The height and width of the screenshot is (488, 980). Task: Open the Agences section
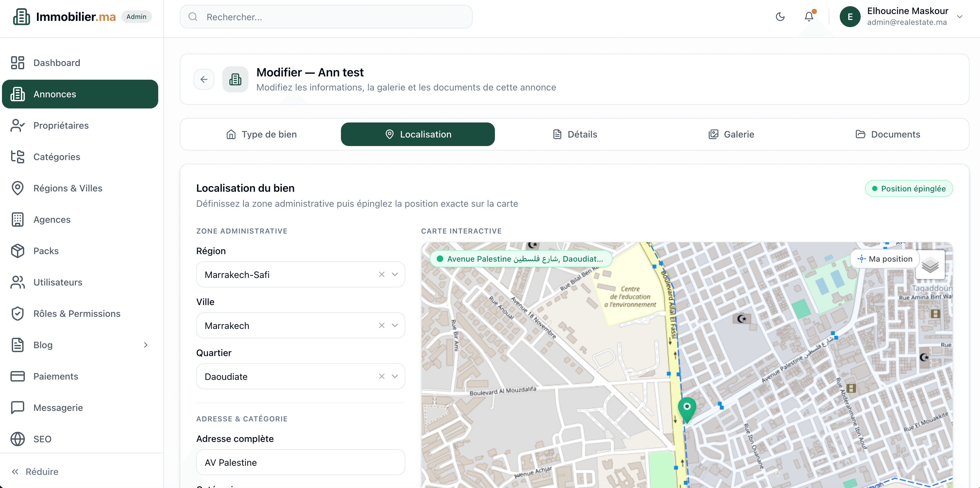click(52, 219)
